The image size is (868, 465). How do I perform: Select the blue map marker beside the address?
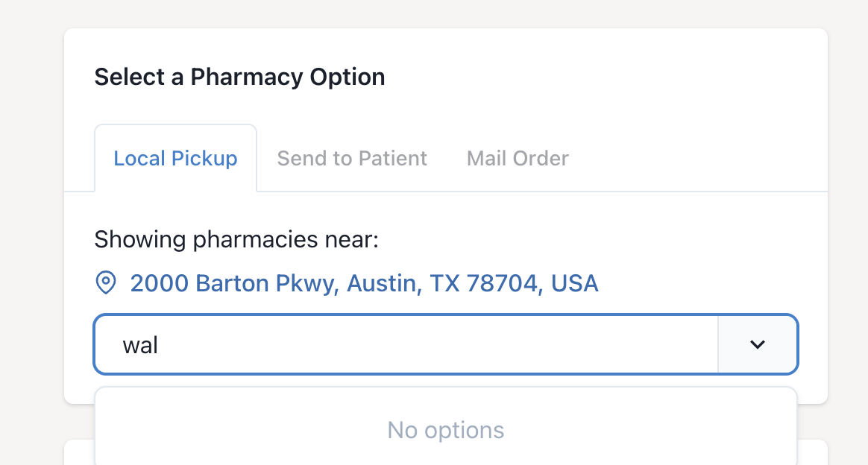(x=106, y=283)
